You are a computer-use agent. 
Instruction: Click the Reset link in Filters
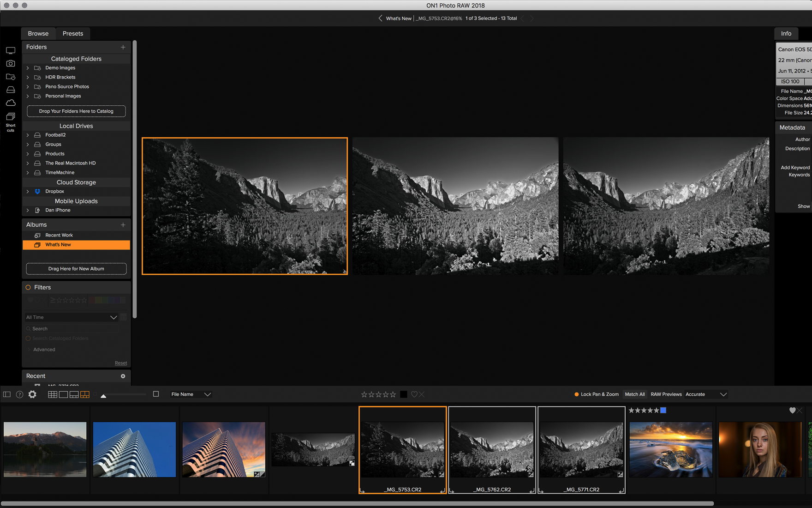[x=121, y=363]
